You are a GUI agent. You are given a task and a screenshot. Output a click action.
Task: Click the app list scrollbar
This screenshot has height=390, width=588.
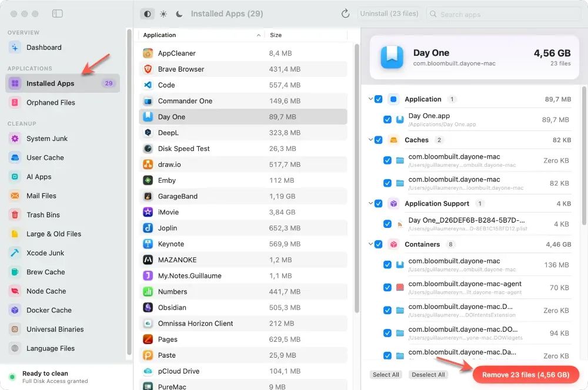coord(357,179)
